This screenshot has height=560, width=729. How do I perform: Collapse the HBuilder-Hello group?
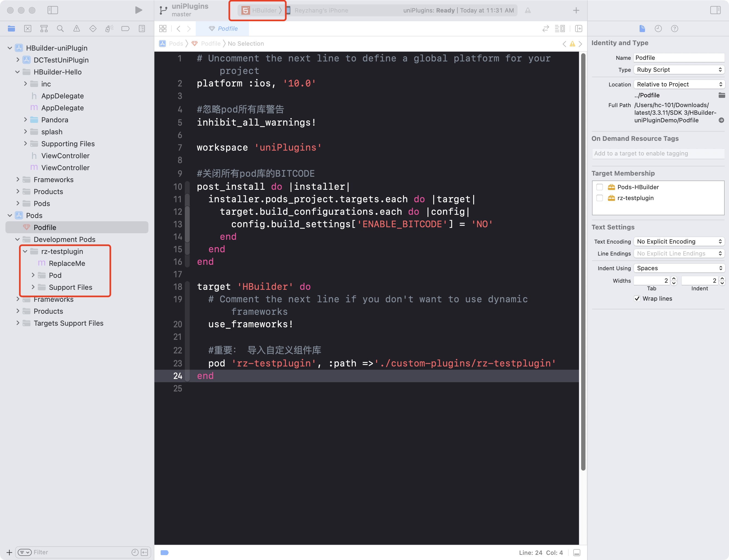18,72
